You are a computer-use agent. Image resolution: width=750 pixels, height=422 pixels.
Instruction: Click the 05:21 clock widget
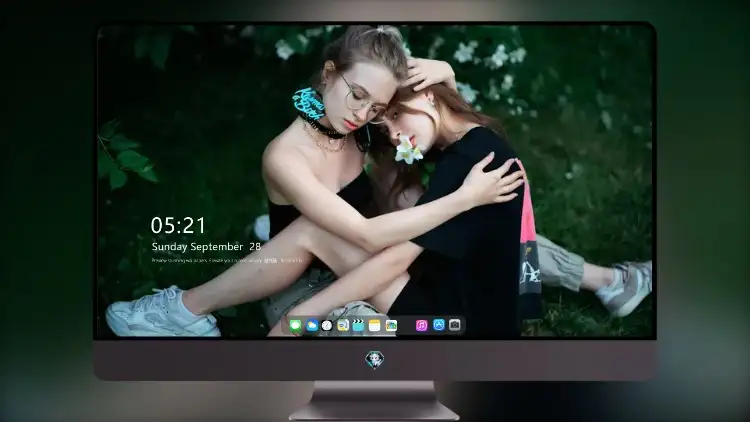click(x=178, y=225)
